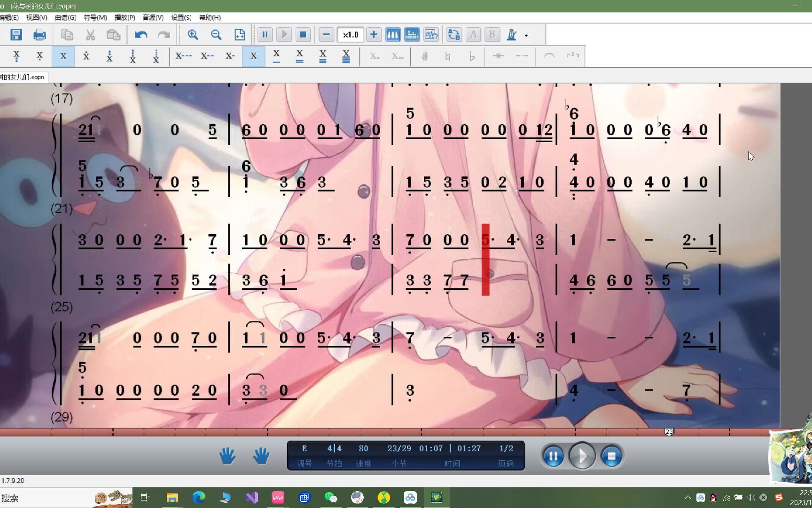
Task: Decrease playback speed with the minus button
Action: point(326,35)
